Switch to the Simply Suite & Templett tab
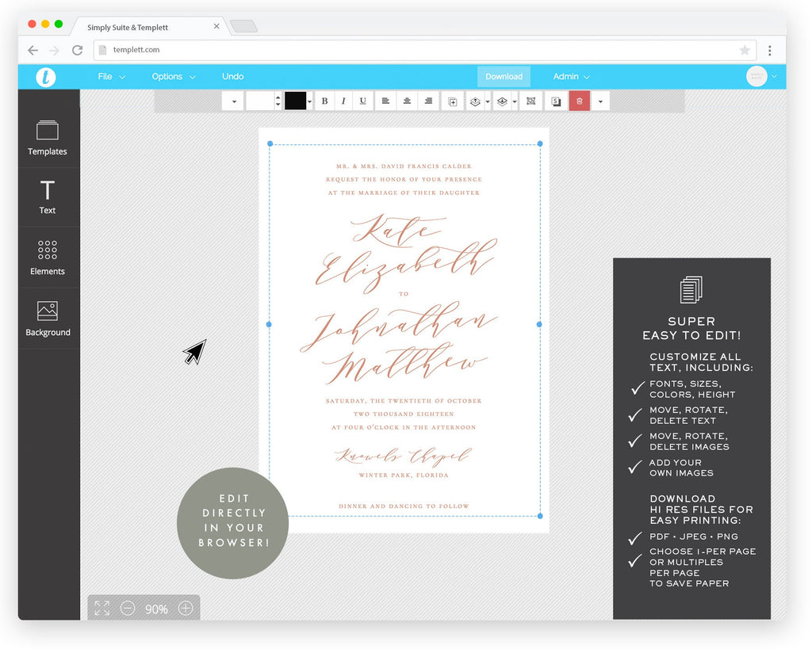This screenshot has height=649, width=812. pyautogui.click(x=150, y=27)
